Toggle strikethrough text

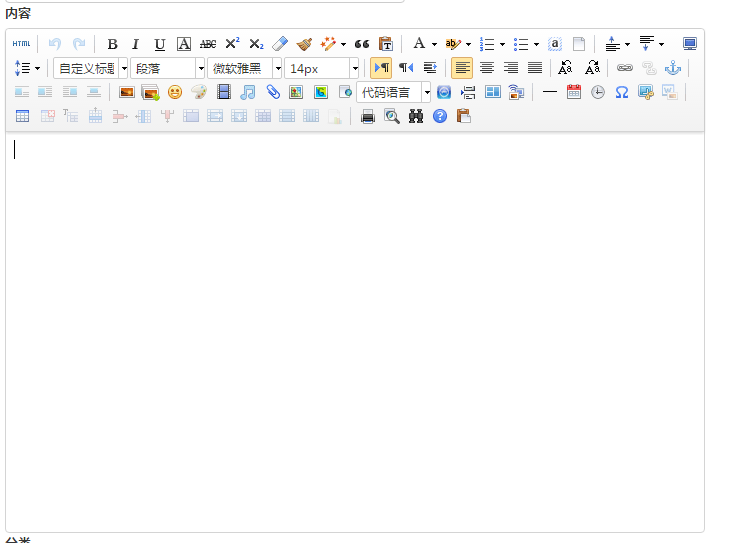(x=208, y=44)
